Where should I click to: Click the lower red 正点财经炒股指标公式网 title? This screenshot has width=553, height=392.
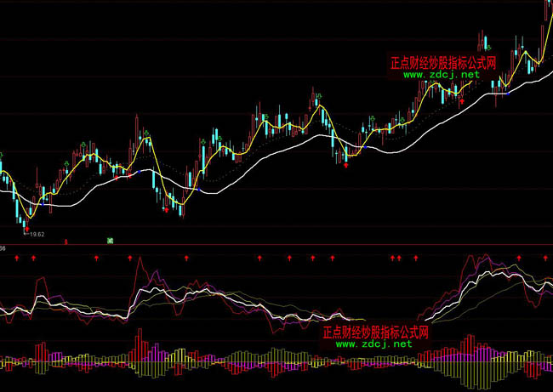point(374,332)
